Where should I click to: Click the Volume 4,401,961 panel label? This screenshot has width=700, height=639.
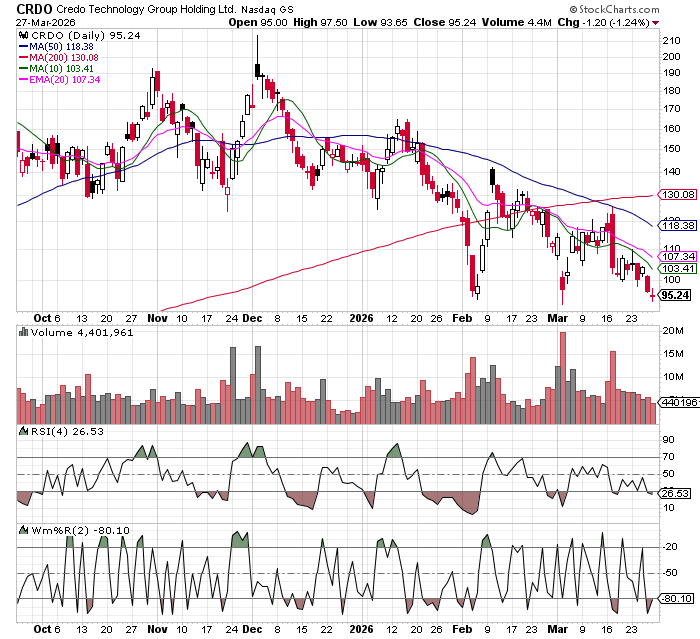coord(82,332)
